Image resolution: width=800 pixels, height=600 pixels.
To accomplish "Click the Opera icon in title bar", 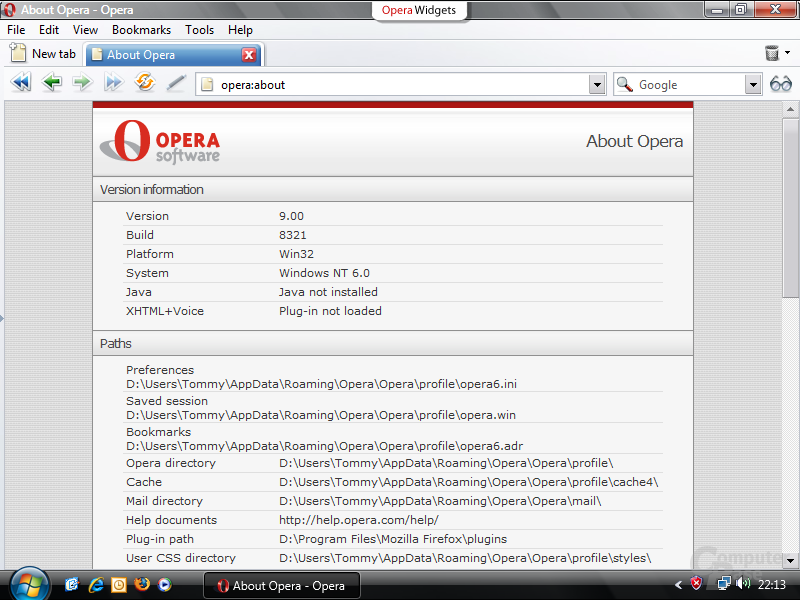I will click(9, 10).
